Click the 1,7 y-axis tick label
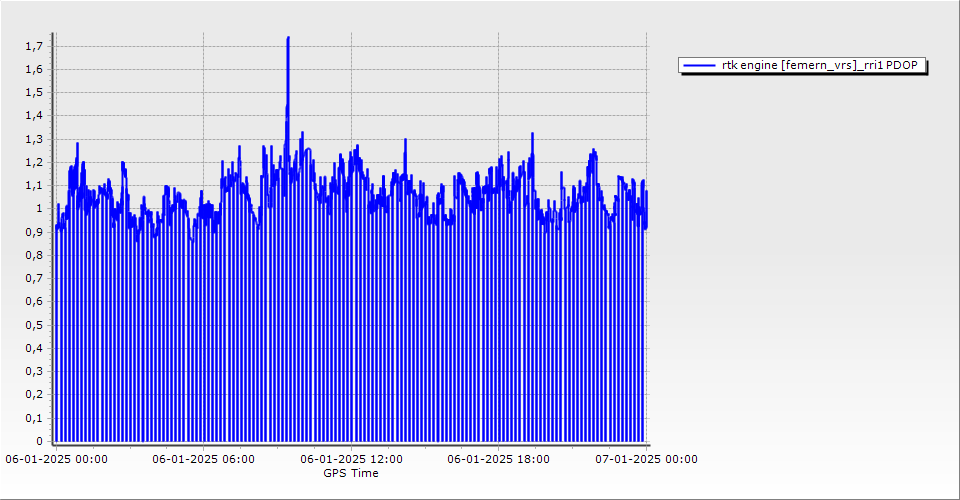Viewport: 960px width, 500px height. click(34, 46)
